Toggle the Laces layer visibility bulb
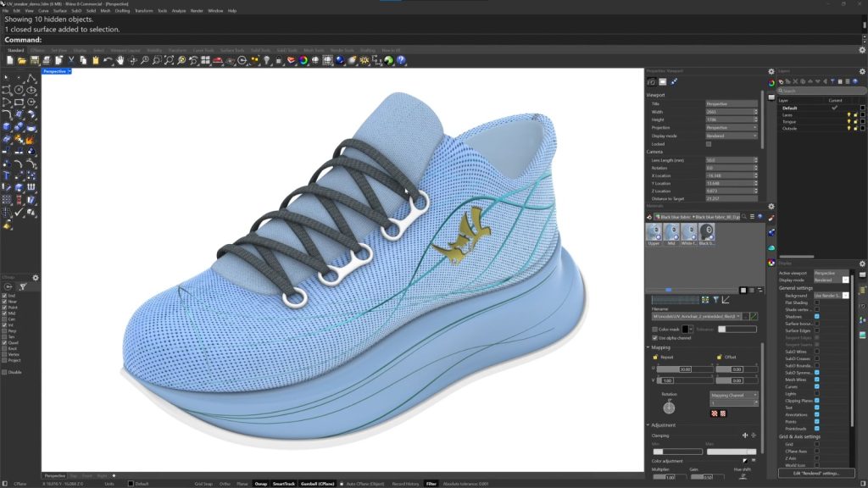This screenshot has width=868, height=488. 849,114
